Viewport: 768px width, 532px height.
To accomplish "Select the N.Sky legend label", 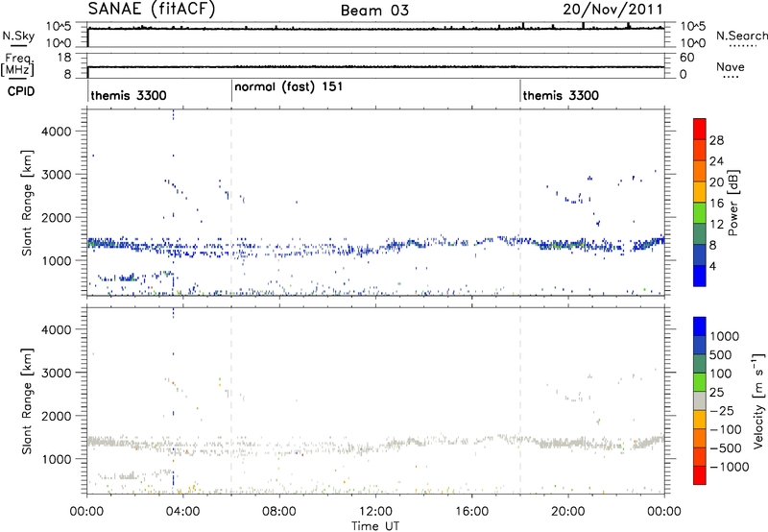I will click(x=18, y=36).
